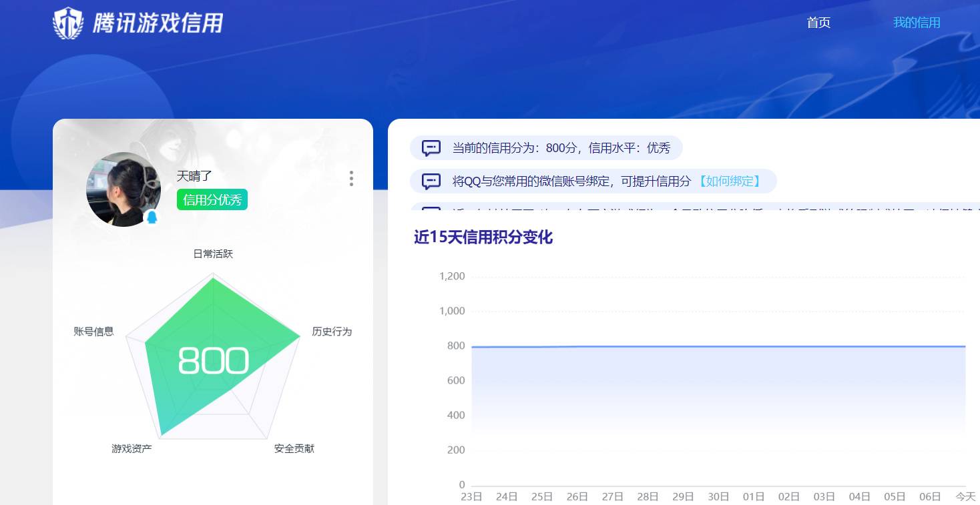
Task: Click the 01日 date on chart axis
Action: coord(754,496)
